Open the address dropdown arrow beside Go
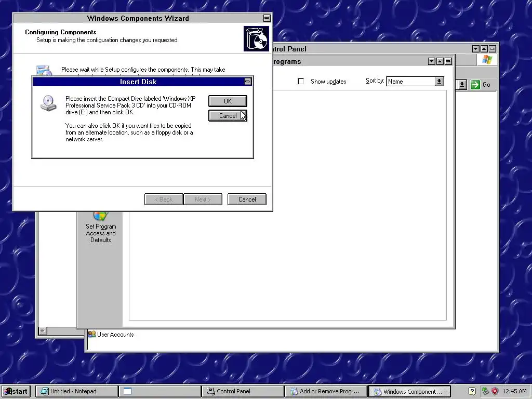 coord(462,85)
